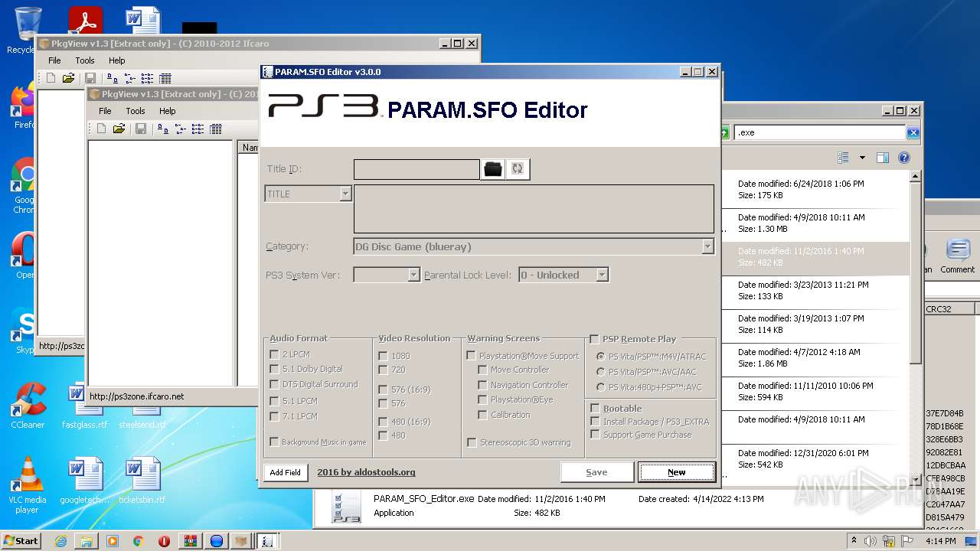This screenshot has height=551, width=980.
Task: Click the title text area
Action: coord(534,209)
